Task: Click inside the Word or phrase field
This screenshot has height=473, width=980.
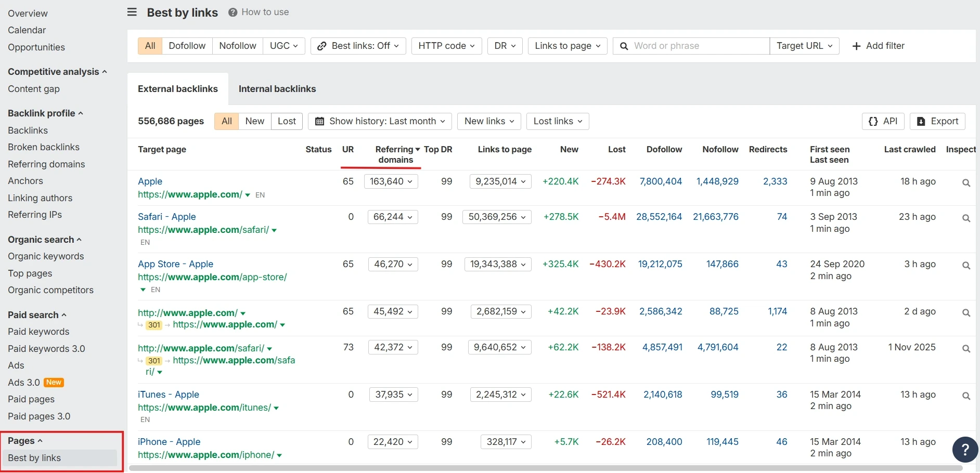Action: point(692,46)
